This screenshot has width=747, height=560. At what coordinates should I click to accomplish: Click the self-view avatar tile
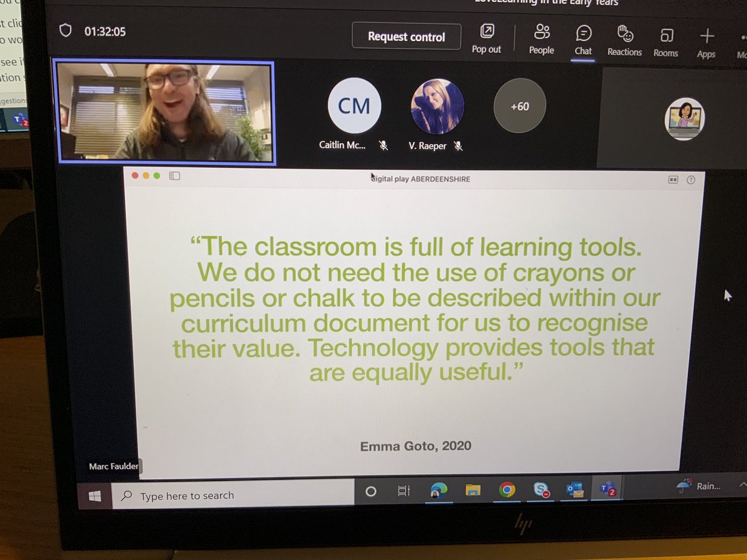tap(684, 119)
